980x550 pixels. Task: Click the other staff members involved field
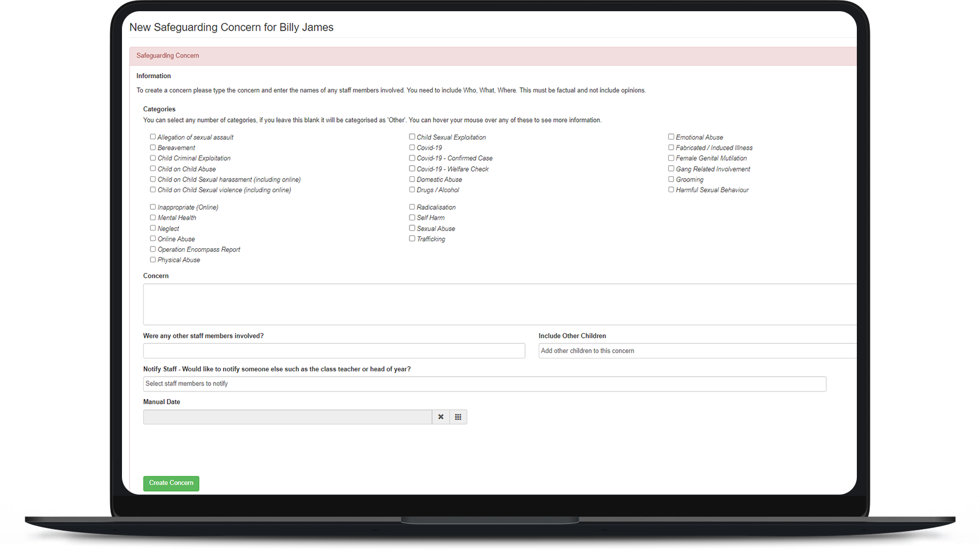[x=334, y=351]
